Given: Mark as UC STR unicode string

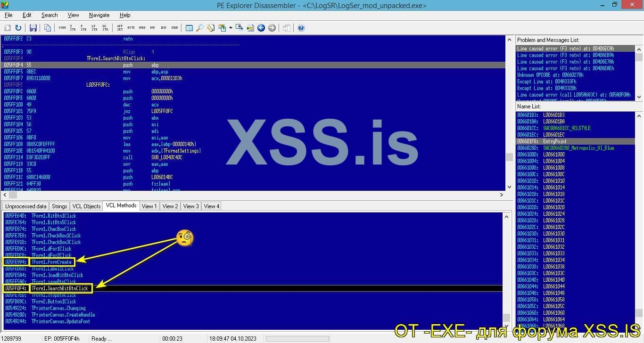Looking at the screenshot, I should point(105,28).
